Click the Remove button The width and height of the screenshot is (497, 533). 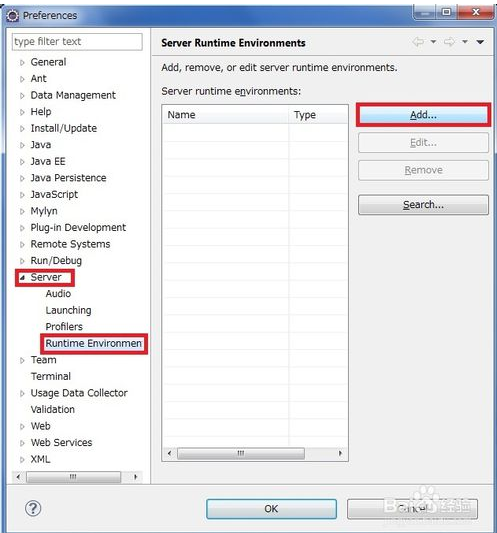tap(423, 170)
